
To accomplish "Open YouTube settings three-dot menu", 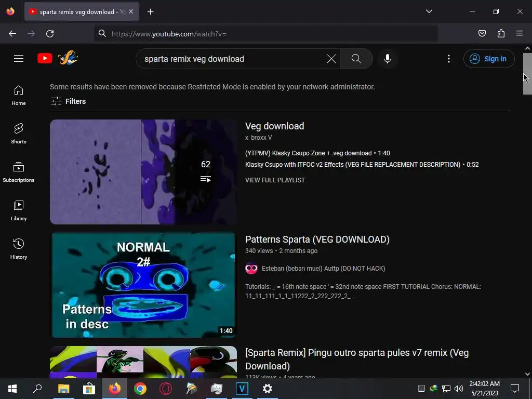I will [449, 59].
